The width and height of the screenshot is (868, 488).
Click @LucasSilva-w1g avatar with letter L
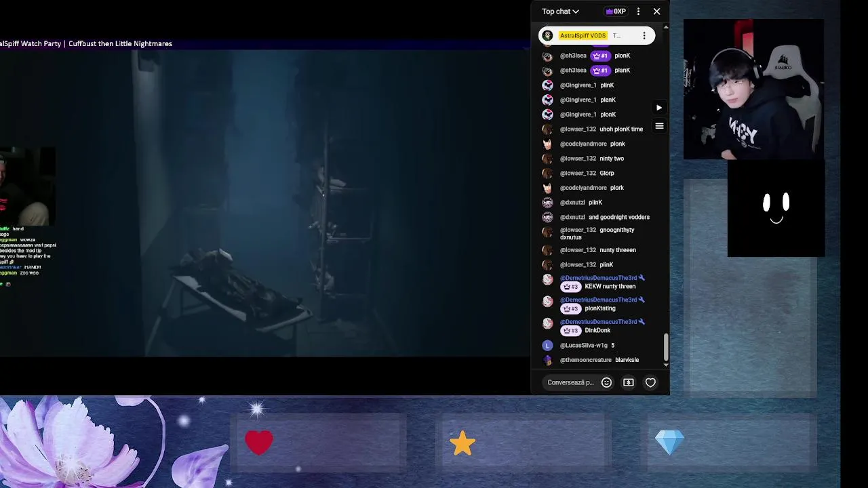pyautogui.click(x=547, y=346)
